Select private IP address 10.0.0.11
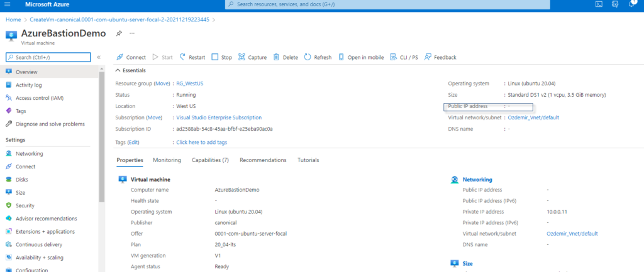The height and width of the screenshot is (272, 644). tap(557, 212)
